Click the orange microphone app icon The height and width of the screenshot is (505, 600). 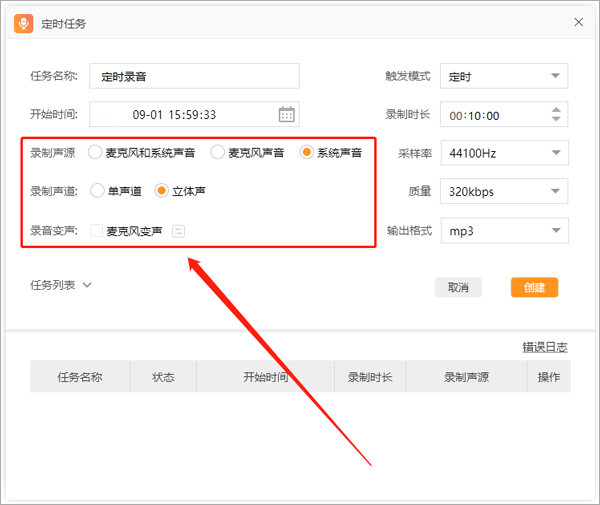[x=24, y=24]
